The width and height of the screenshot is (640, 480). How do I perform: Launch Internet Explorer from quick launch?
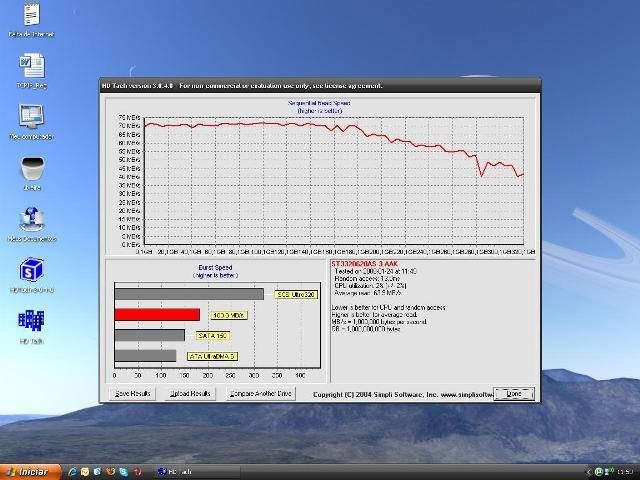click(x=73, y=472)
